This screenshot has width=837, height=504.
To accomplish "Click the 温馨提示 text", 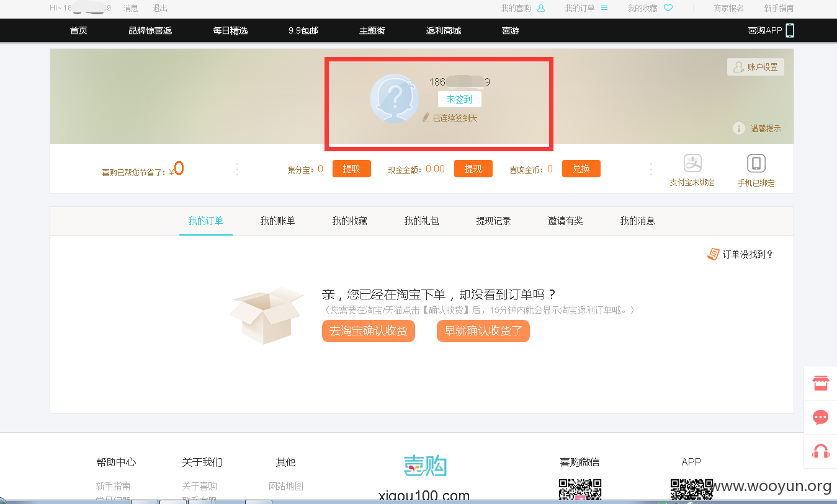I will [x=766, y=128].
